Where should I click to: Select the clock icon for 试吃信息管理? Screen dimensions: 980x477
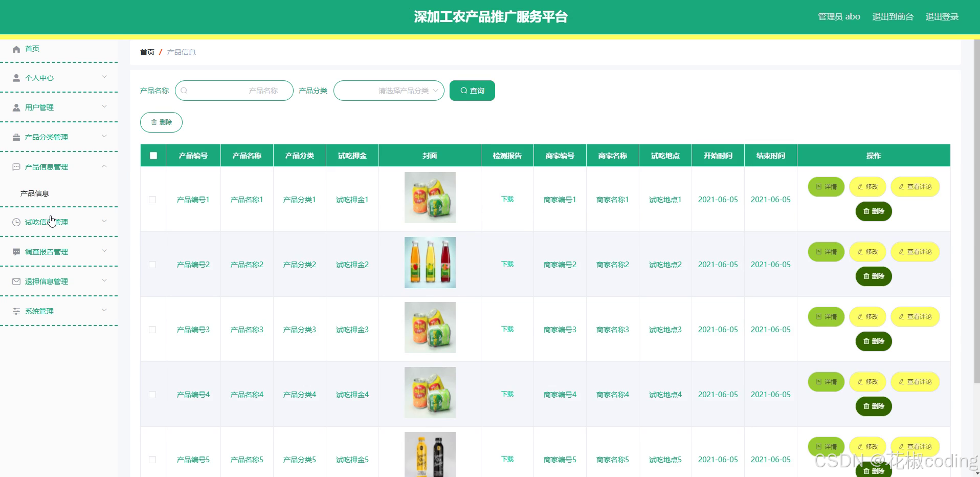coord(15,222)
